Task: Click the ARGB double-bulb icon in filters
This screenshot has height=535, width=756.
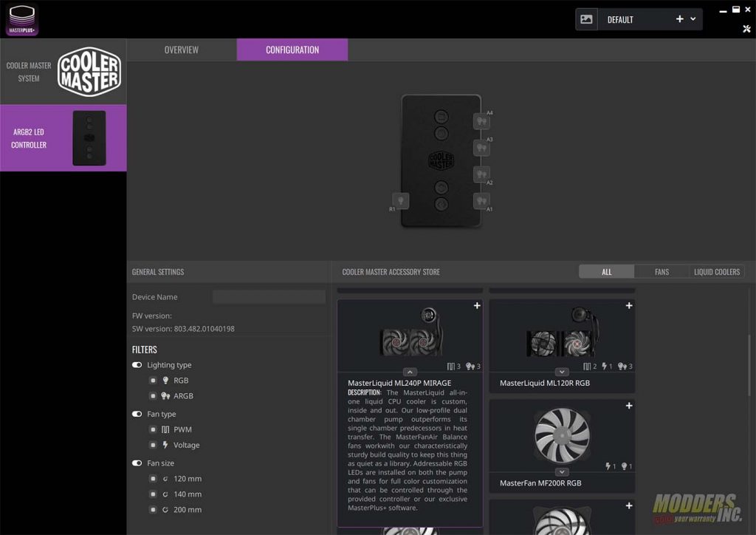Action: click(x=165, y=395)
